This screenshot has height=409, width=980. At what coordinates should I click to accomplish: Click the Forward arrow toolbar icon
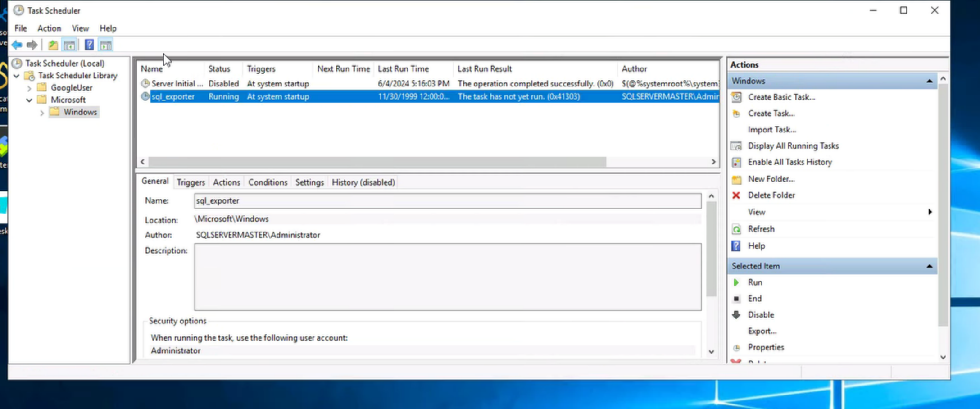coord(32,45)
